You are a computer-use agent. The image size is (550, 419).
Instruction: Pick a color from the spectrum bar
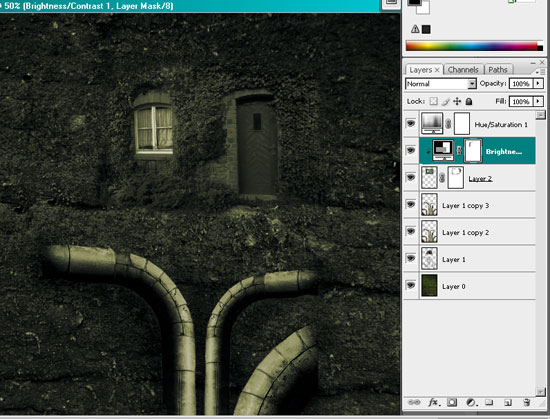(x=472, y=46)
